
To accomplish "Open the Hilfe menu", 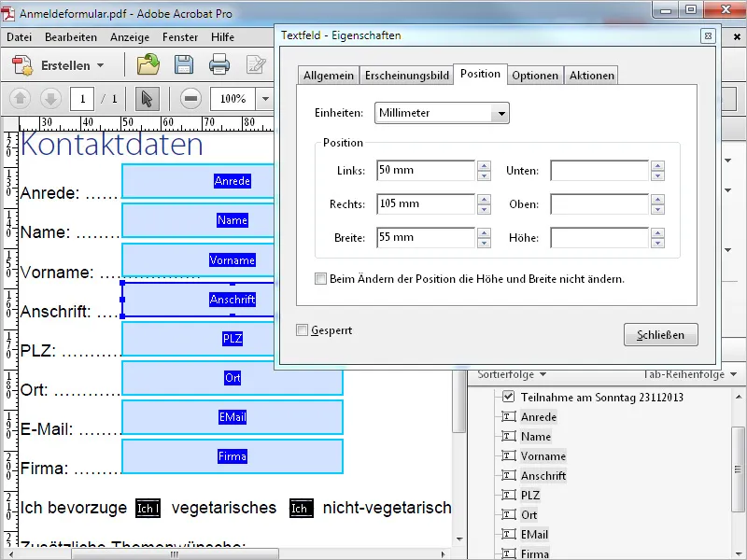I will pyautogui.click(x=222, y=37).
